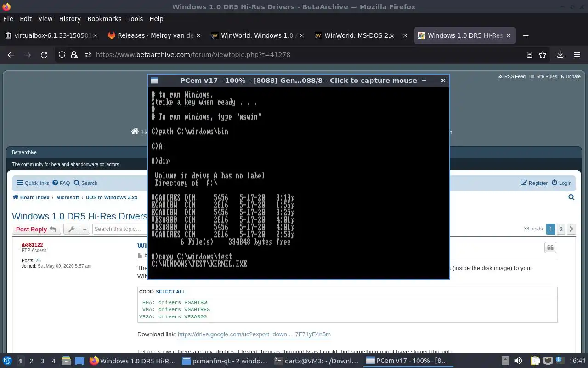Open the History menu

coord(70,19)
